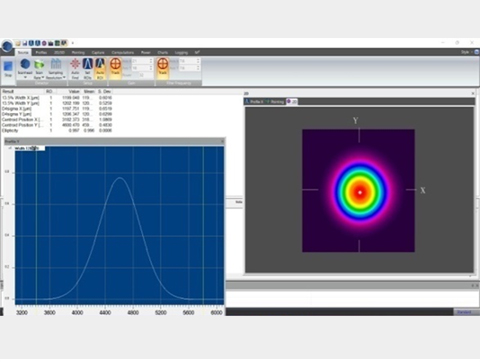Open the round application menu button

coord(7,46)
